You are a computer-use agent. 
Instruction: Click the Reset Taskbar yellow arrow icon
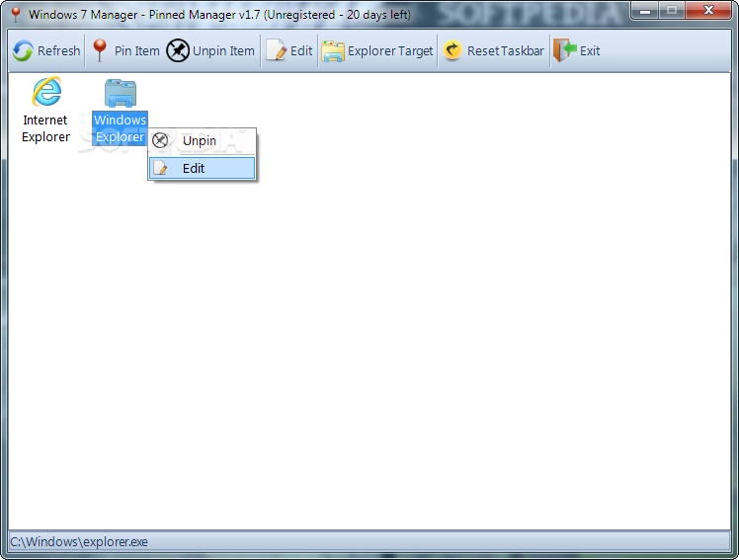point(452,50)
